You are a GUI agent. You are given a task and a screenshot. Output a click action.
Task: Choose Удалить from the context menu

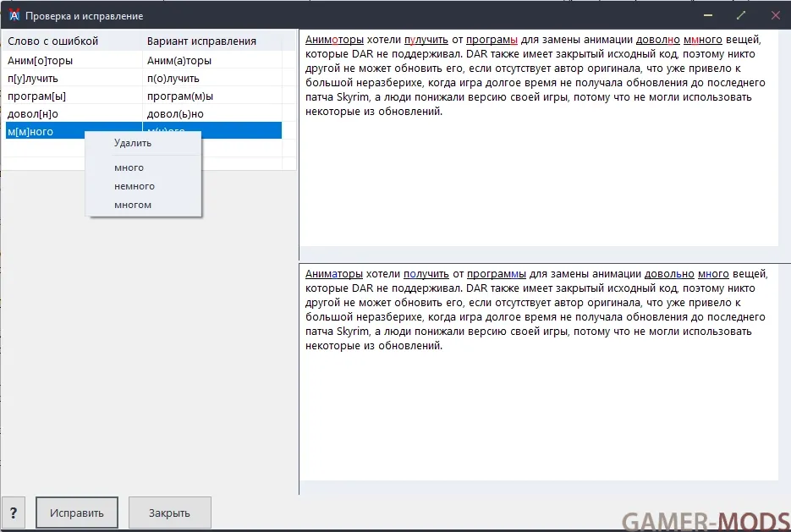tap(133, 143)
